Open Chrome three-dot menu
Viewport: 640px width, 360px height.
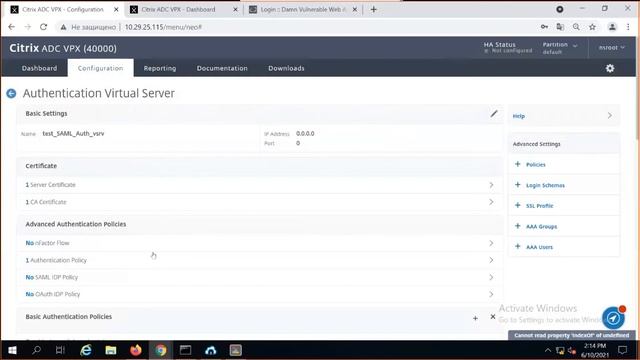coord(628,27)
